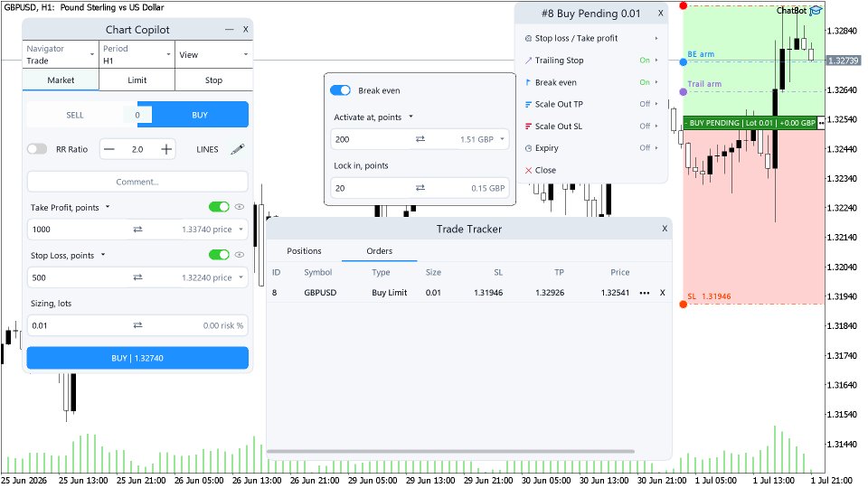Select the SELL side button
This screenshot has width=868, height=488.
[75, 115]
